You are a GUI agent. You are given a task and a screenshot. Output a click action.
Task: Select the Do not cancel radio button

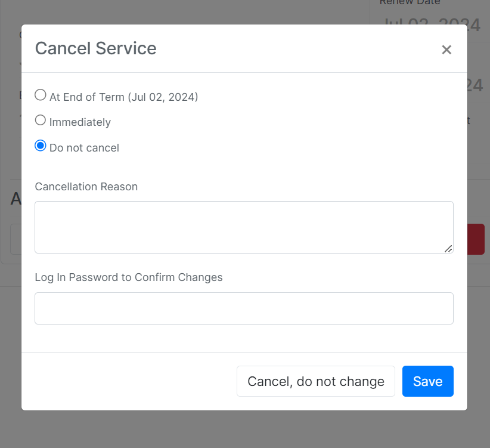(x=41, y=146)
